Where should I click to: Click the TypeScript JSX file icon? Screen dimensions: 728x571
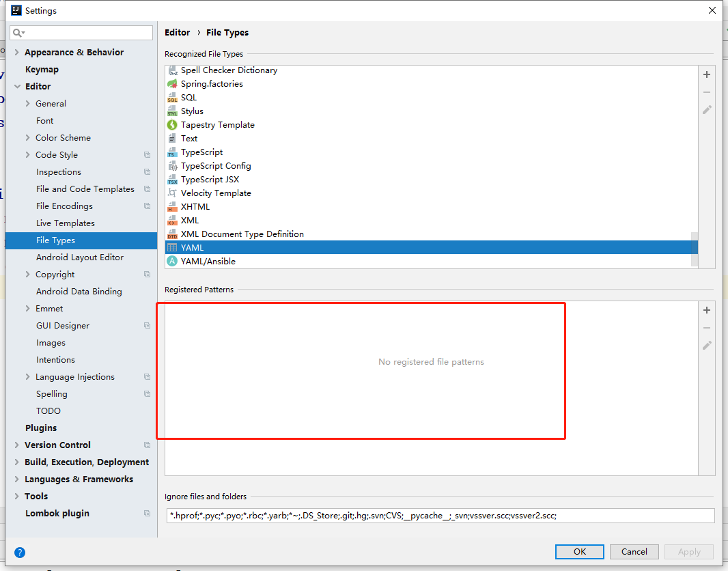click(172, 180)
